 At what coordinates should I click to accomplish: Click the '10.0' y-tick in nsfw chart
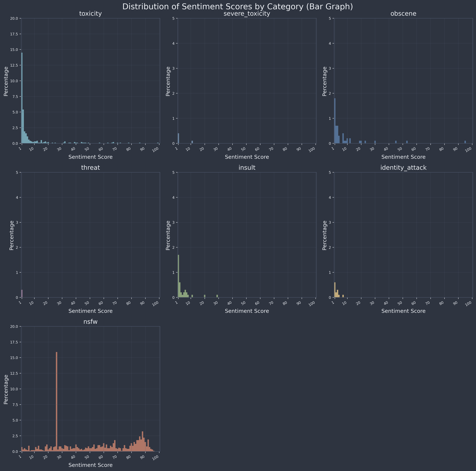coord(15,389)
